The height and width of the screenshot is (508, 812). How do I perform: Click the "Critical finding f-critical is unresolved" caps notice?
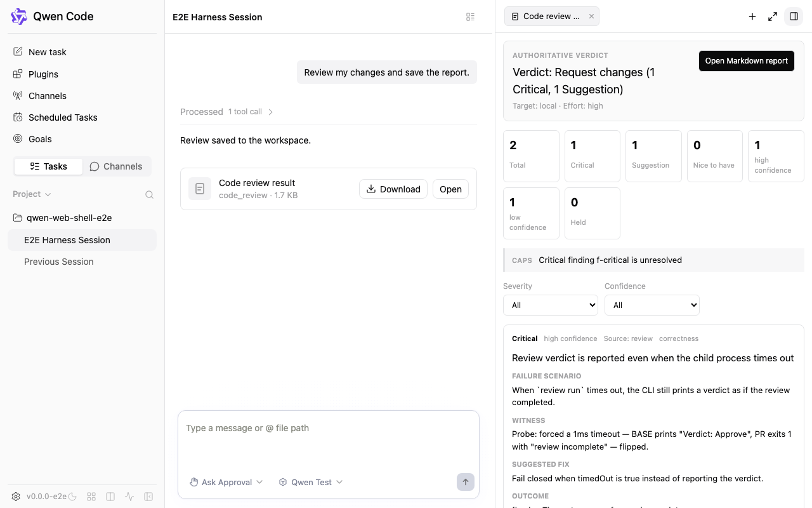coord(653,260)
